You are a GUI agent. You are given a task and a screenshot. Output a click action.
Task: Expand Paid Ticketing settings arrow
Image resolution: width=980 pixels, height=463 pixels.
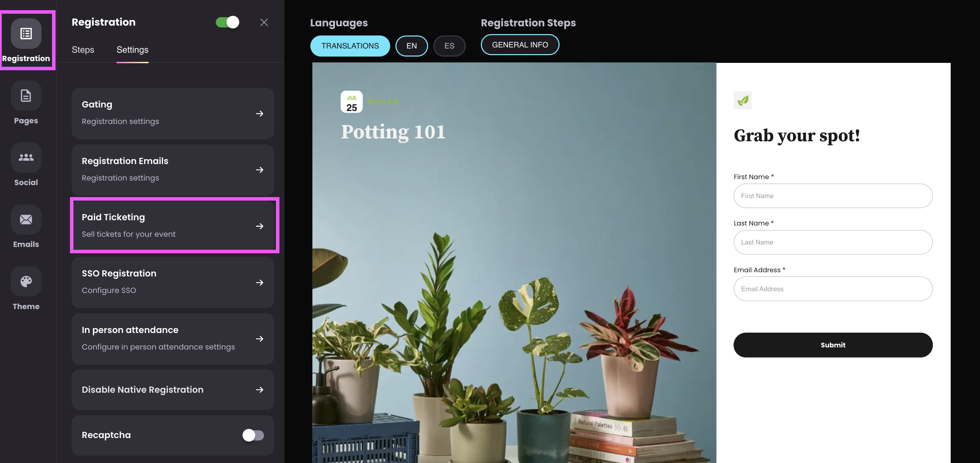(x=259, y=226)
